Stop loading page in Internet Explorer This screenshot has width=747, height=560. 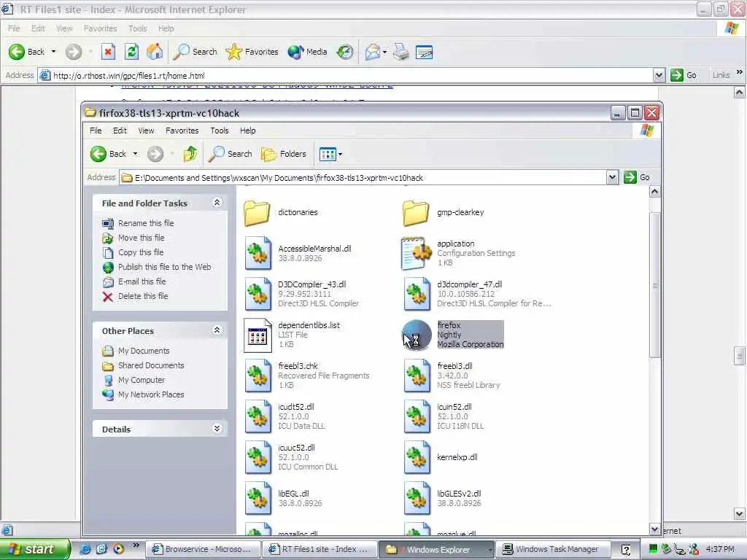point(108,52)
